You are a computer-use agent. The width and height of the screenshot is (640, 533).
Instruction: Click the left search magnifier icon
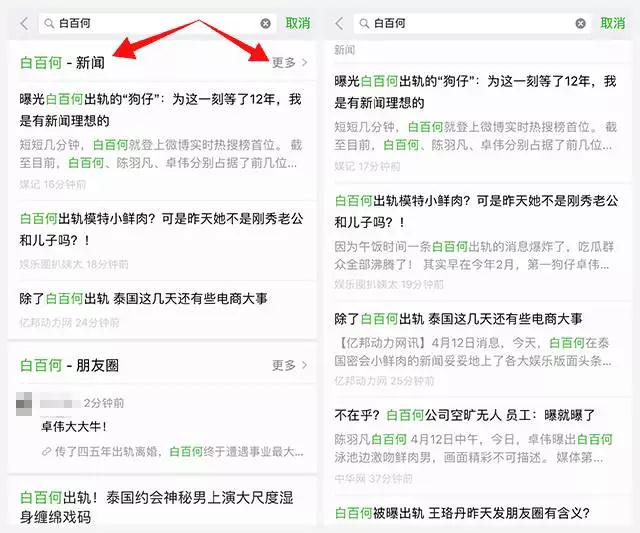[x=49, y=24]
